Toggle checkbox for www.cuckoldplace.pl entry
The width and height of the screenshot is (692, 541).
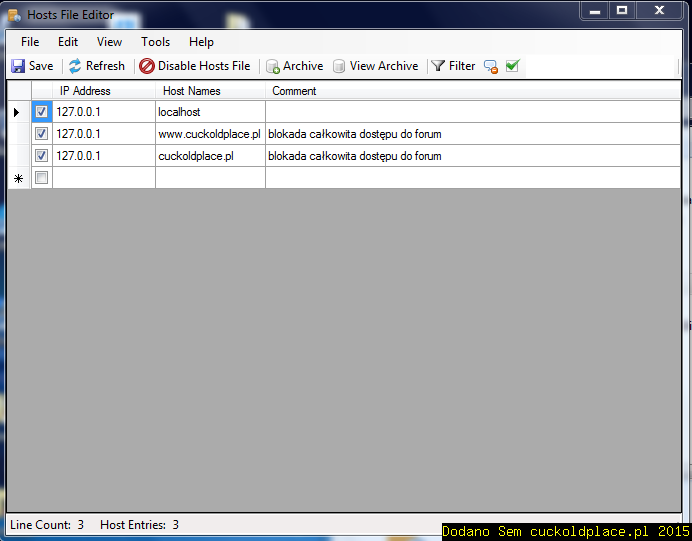point(42,134)
